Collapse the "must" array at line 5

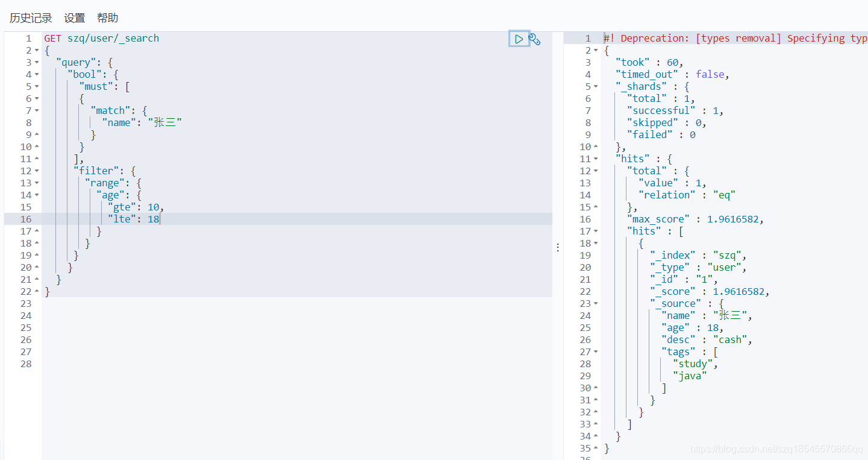[x=37, y=87]
